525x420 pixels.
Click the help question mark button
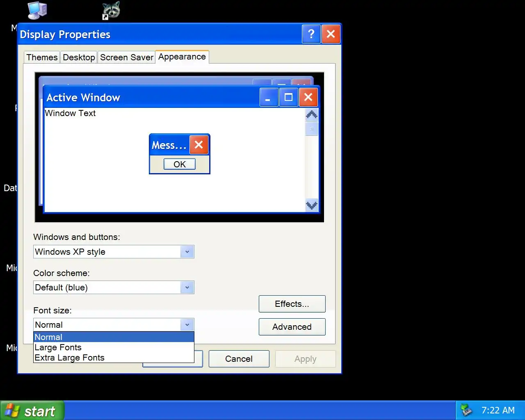(x=311, y=34)
